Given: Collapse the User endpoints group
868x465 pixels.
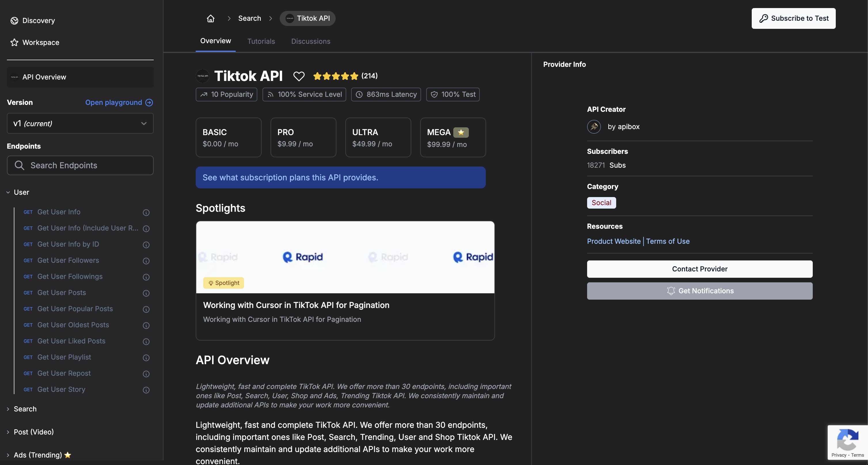Looking at the screenshot, I should 8,192.
